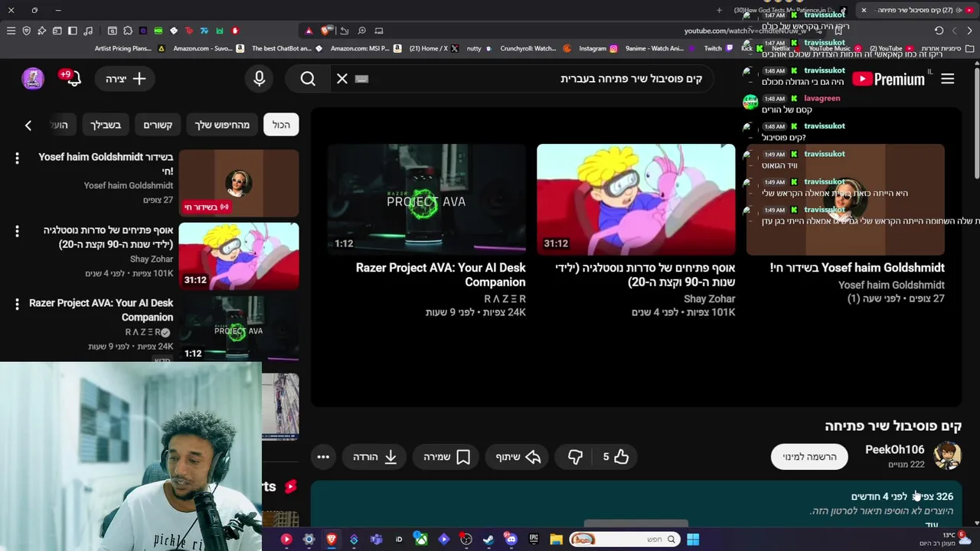The width and height of the screenshot is (980, 551).
Task: Open the Windows Start button
Action: 693,540
